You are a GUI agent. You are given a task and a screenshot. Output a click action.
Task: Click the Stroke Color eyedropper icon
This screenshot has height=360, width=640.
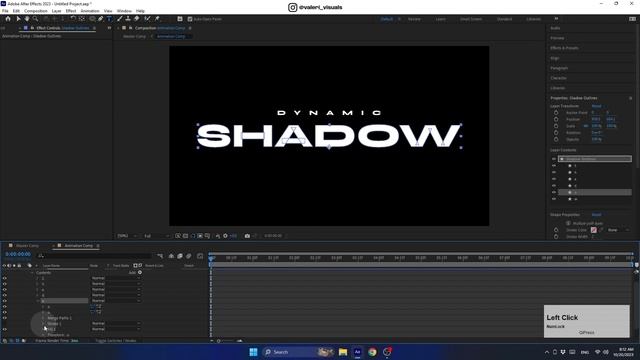(601, 230)
